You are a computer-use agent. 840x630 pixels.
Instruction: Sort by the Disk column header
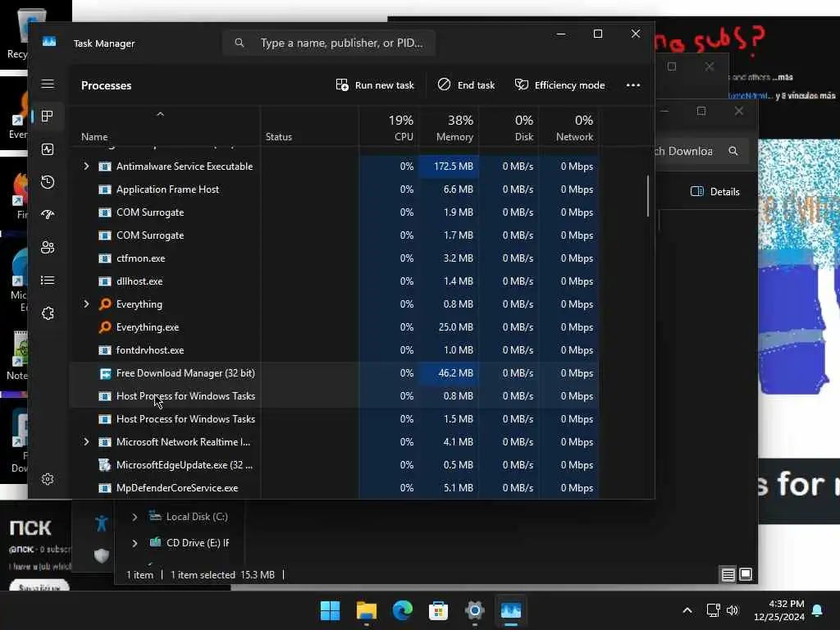click(509, 127)
